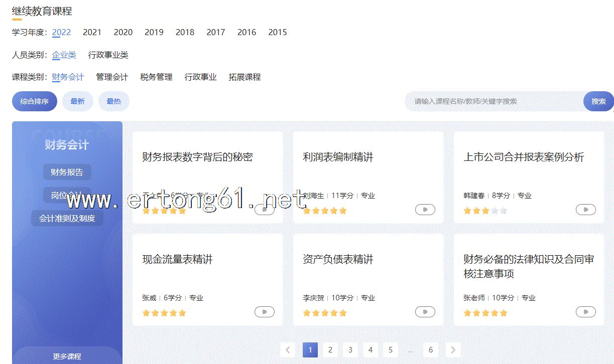Click the star rating of 上市公司合并报表案例分析
Image resolution: width=614 pixels, height=364 pixels.
[x=485, y=211]
